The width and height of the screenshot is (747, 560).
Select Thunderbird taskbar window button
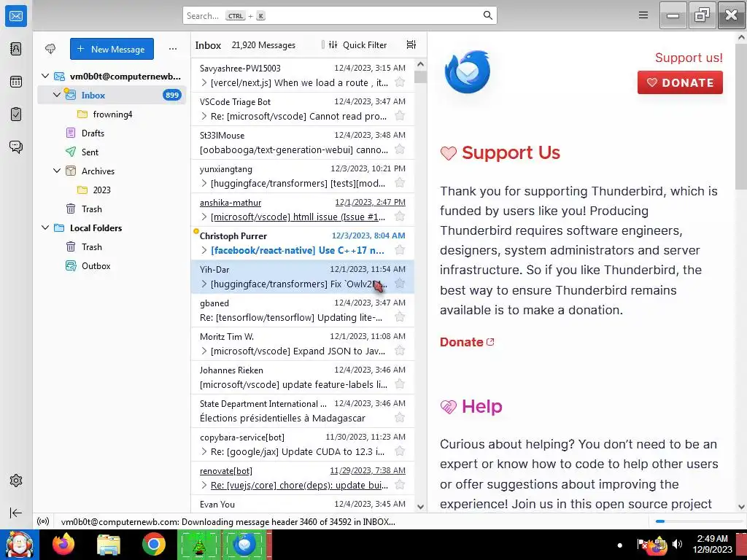[x=245, y=544]
